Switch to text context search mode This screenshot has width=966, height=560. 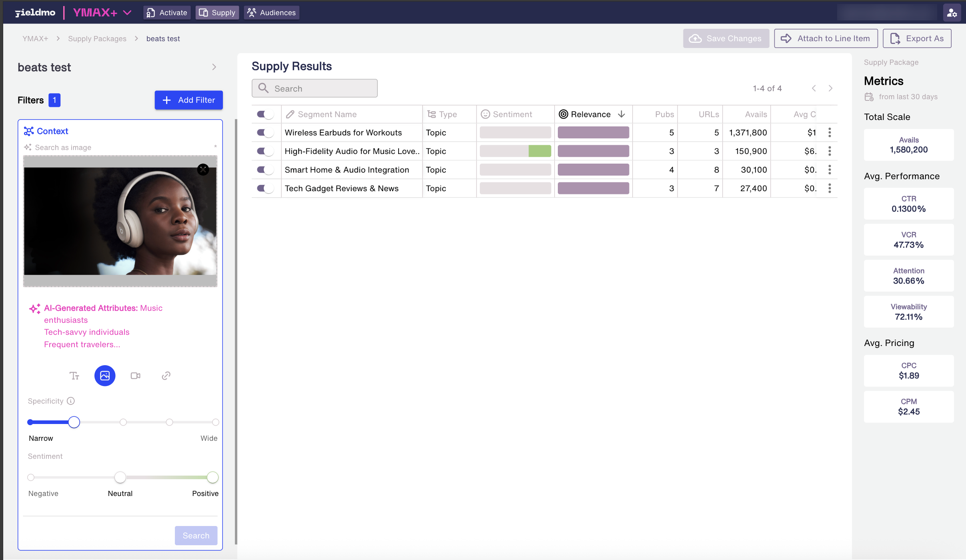74,376
